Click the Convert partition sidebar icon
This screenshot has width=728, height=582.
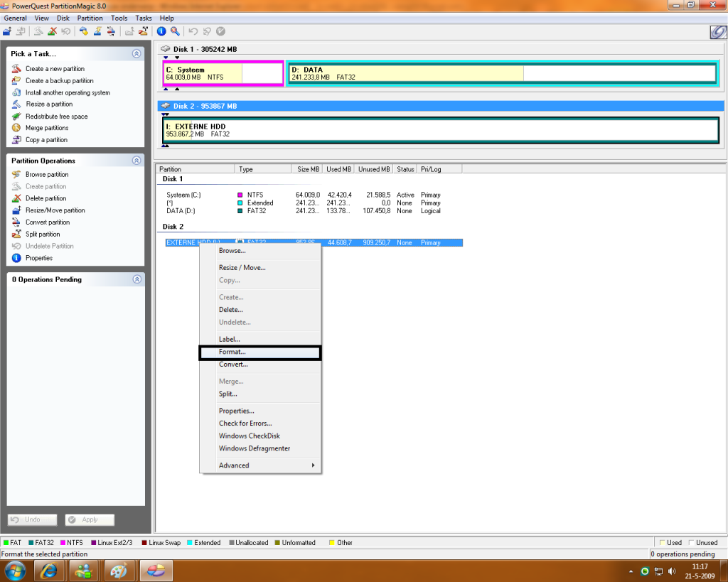click(x=16, y=222)
